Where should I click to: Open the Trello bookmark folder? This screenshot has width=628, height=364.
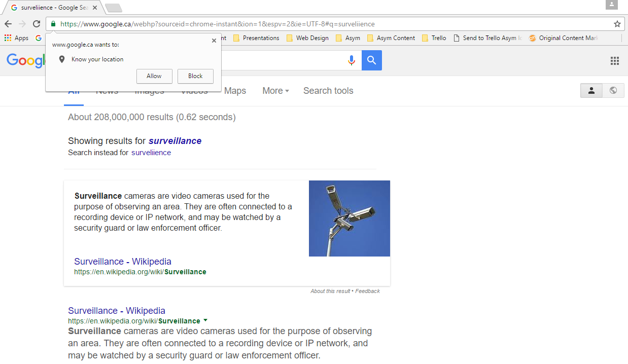click(434, 38)
